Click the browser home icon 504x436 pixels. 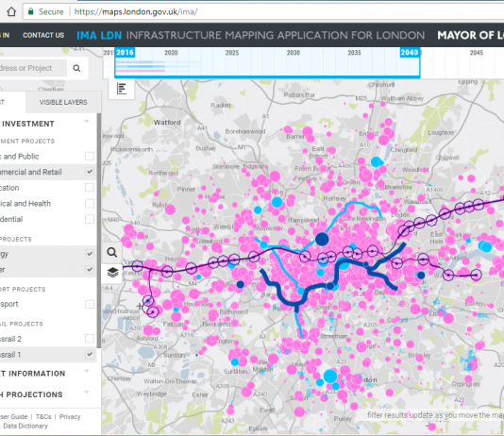[x=11, y=12]
